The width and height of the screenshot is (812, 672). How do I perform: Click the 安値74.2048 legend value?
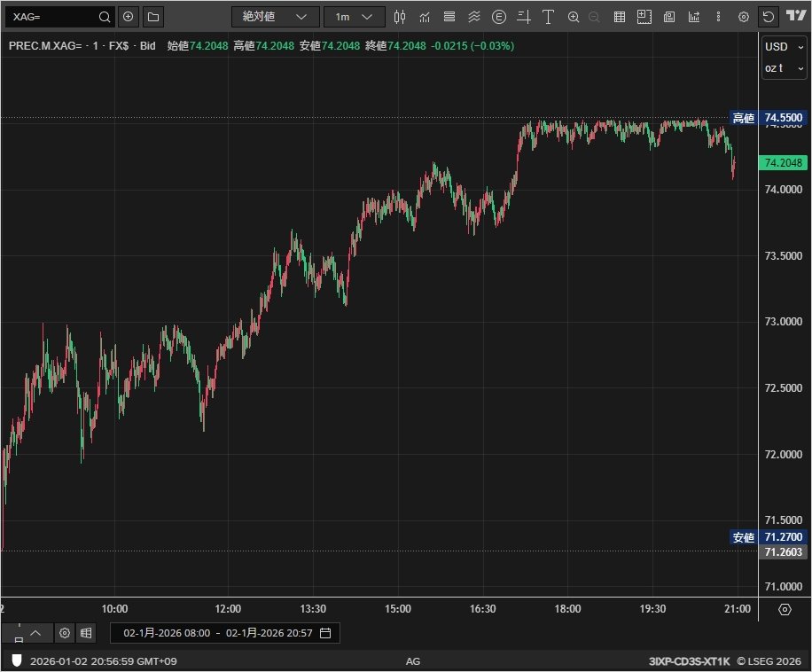coord(330,45)
